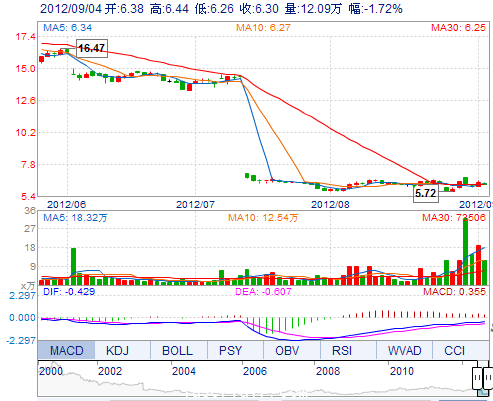Click the price MA30: 6.25 label
The image size is (493, 401).
[x=458, y=27]
